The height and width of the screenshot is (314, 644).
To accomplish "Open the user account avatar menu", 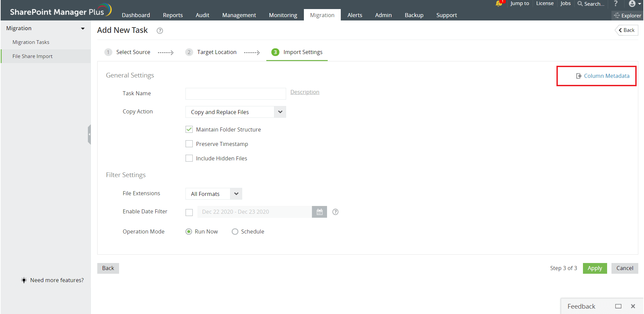I will [x=635, y=4].
